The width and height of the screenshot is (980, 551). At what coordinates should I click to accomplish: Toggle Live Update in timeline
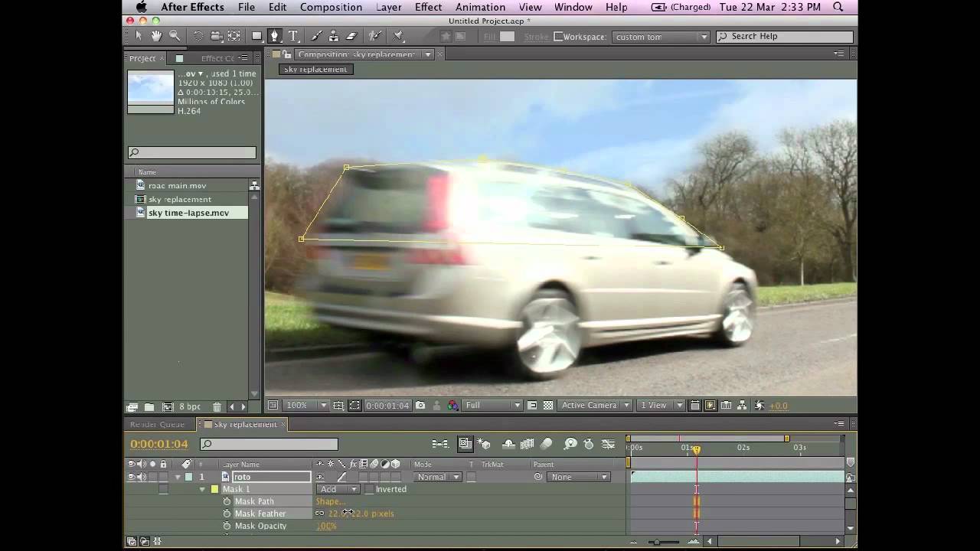tap(465, 444)
